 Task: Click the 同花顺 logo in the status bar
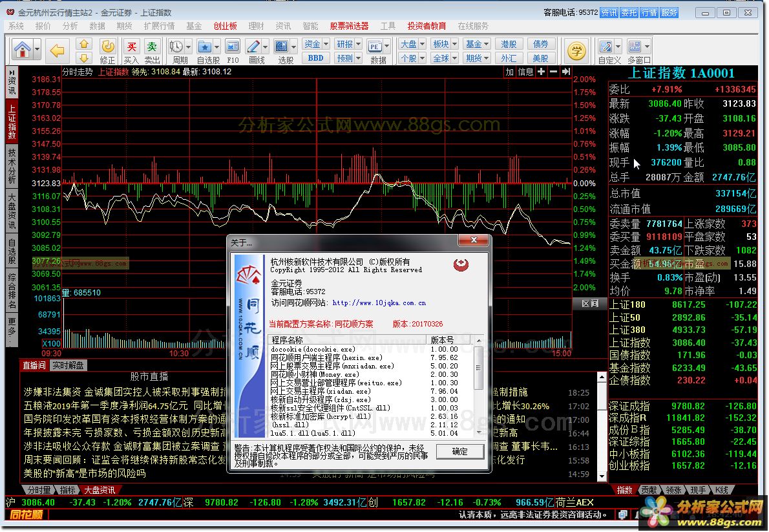pos(27,515)
